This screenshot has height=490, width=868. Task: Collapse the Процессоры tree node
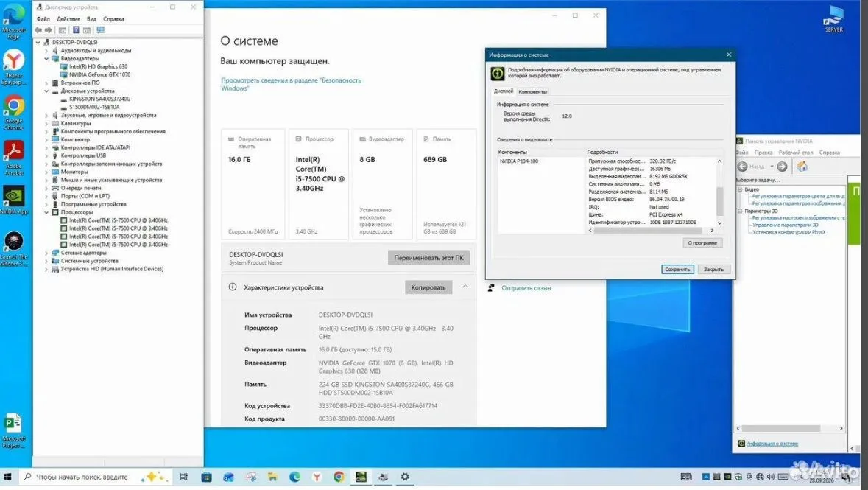pyautogui.click(x=46, y=212)
